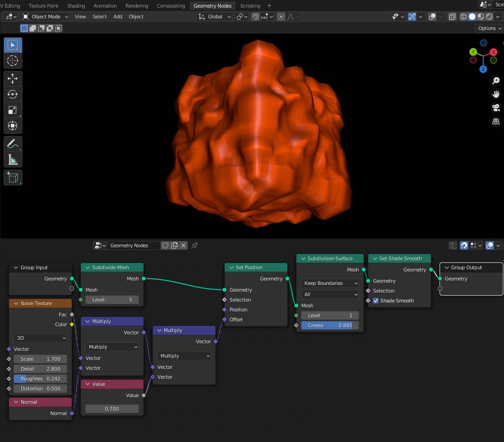
Task: Select the Annotate pencil tool
Action: 13,144
